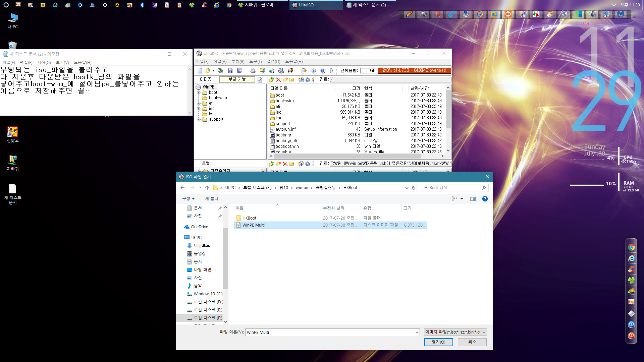Open the 구성 organize dropdown
This screenshot has width=644, height=362.
pos(188,199)
